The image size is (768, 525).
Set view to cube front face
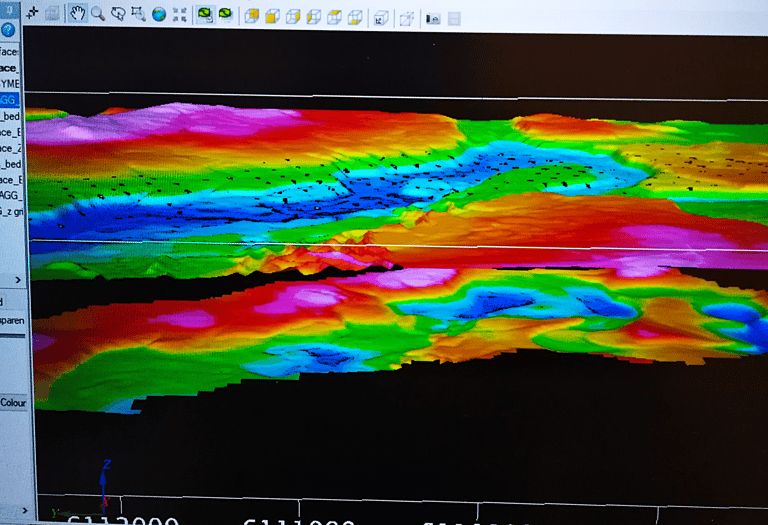coord(272,17)
